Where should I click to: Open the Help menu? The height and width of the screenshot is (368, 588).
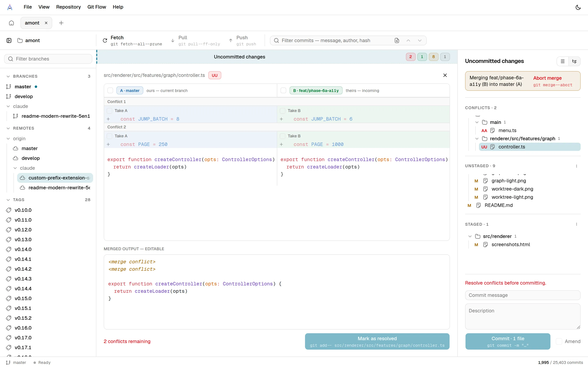coord(118,7)
